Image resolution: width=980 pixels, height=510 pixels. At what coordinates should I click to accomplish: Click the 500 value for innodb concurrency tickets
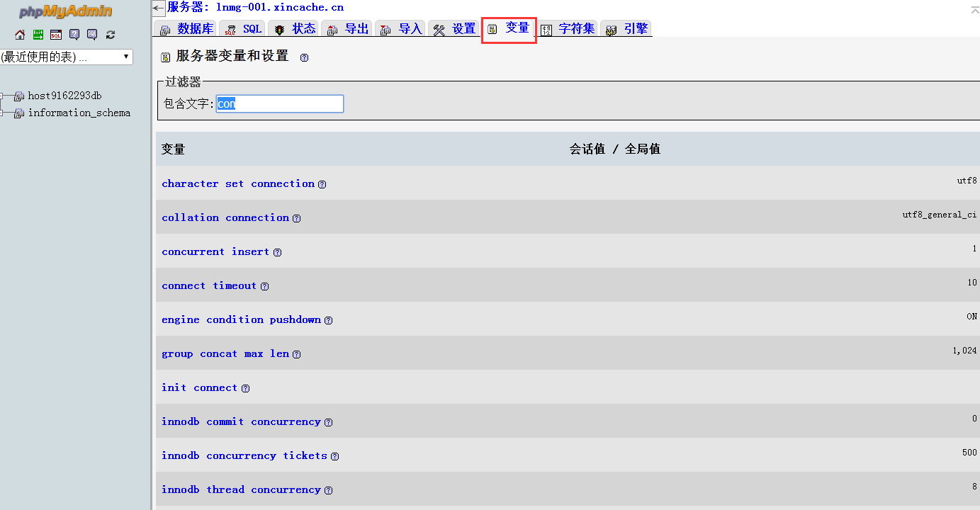tap(969, 453)
